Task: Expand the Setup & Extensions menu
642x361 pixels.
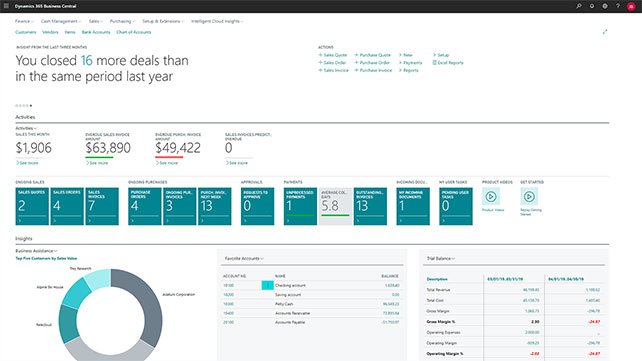Action: click(163, 21)
